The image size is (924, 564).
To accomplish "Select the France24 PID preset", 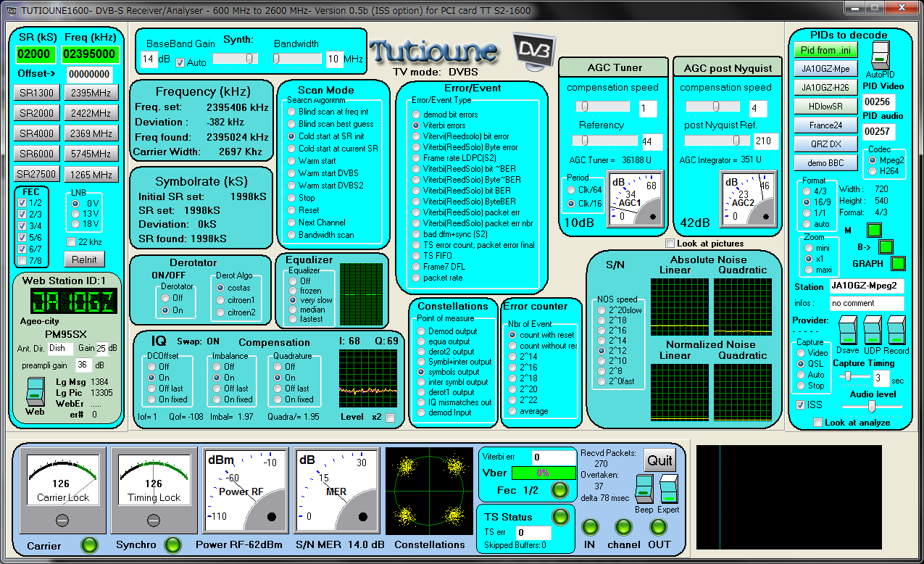I will (825, 125).
